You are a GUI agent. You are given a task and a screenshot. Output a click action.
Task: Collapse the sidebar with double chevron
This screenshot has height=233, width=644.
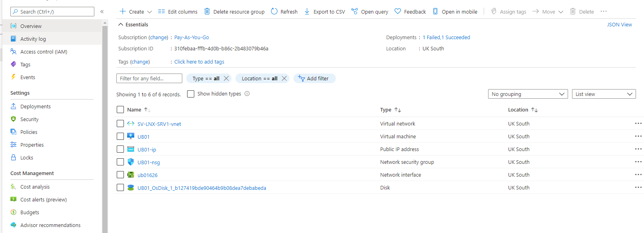tap(102, 12)
